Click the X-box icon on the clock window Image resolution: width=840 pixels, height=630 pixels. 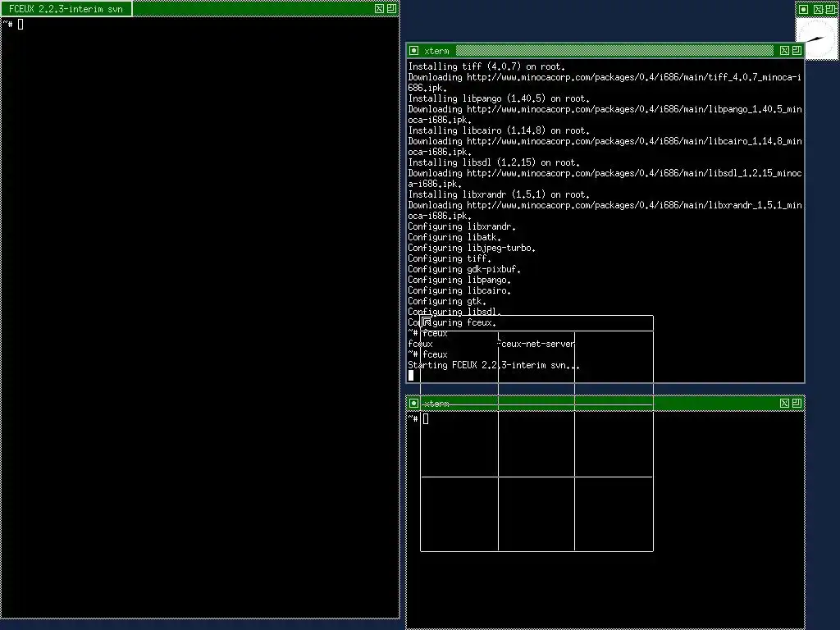[x=818, y=9]
